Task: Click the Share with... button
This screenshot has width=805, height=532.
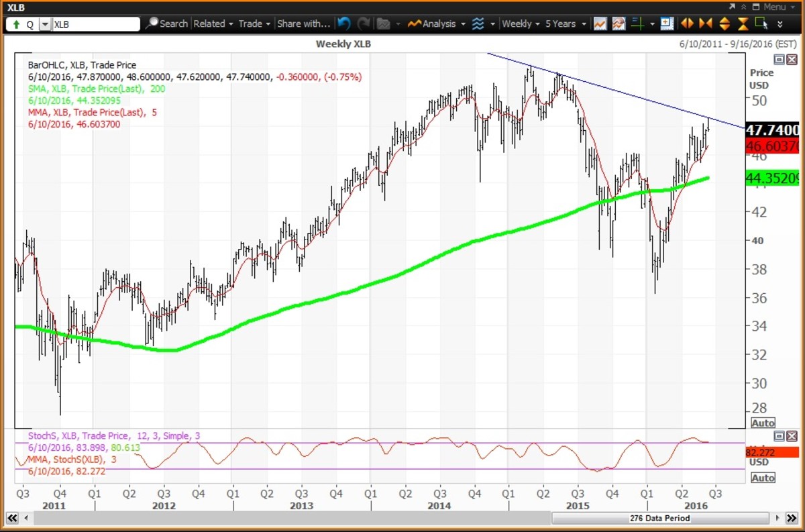Action: point(303,23)
